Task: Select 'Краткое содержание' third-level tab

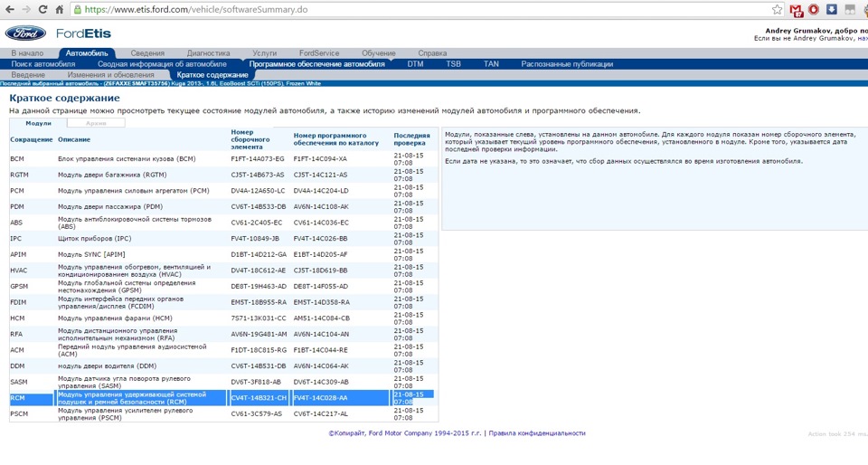Action: point(212,75)
